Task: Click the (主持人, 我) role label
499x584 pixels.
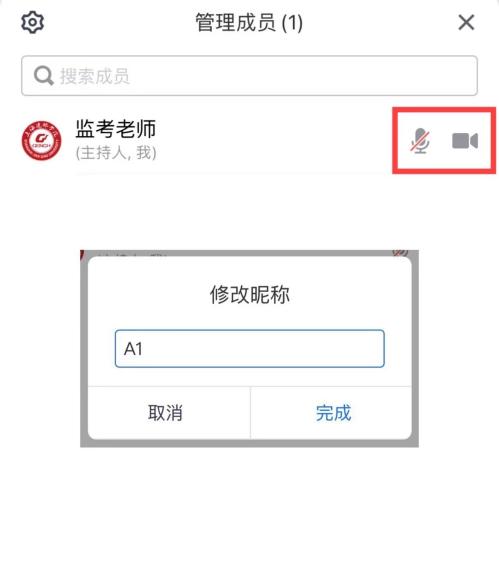Action: pos(116,153)
